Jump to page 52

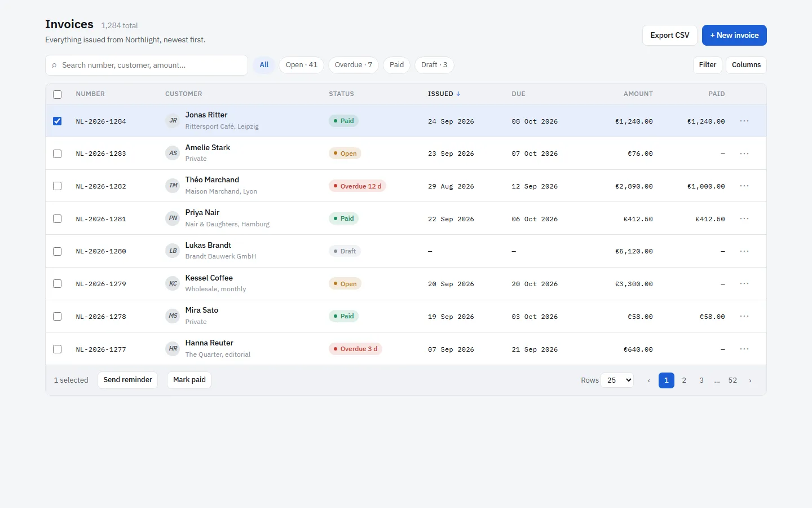point(732,380)
